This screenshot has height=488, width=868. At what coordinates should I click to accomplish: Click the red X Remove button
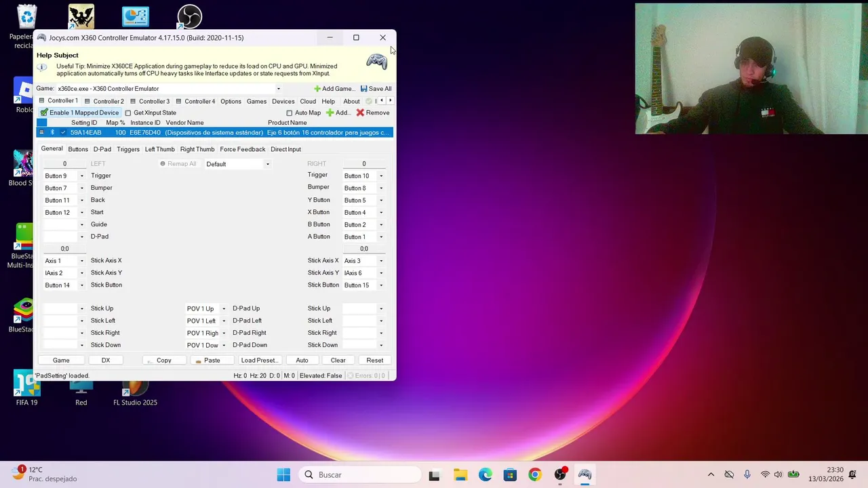point(373,113)
